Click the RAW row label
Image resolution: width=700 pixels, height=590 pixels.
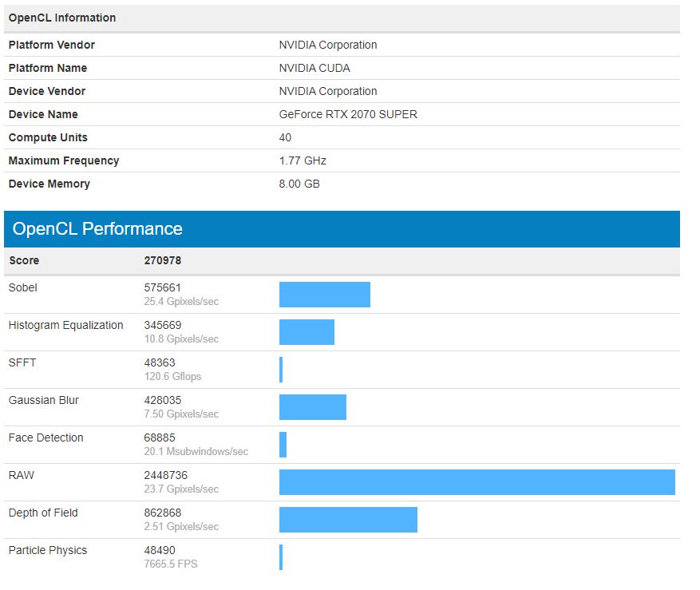pyautogui.click(x=21, y=476)
